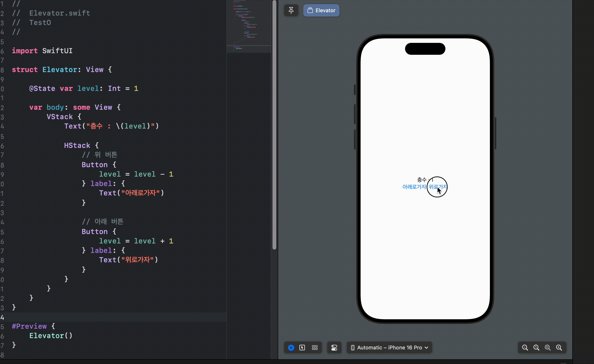Zoom preview to 100% actual size
594x364 pixels.
pyautogui.click(x=536, y=348)
